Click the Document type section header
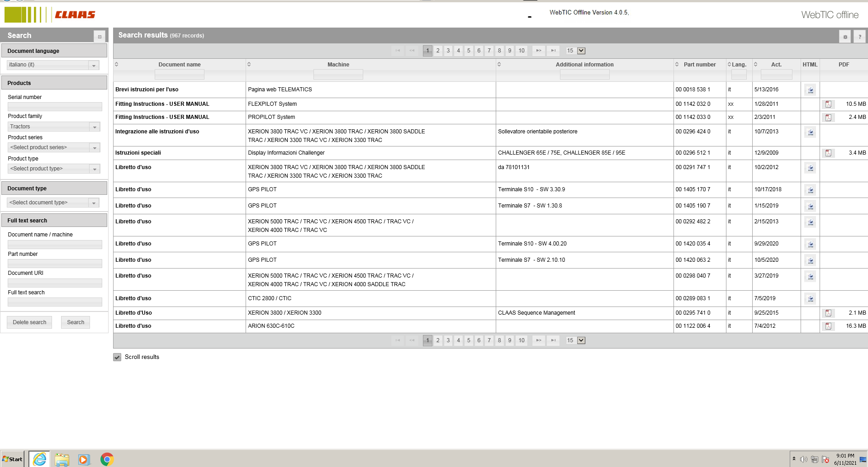Image resolution: width=868 pixels, height=467 pixels. pos(54,188)
